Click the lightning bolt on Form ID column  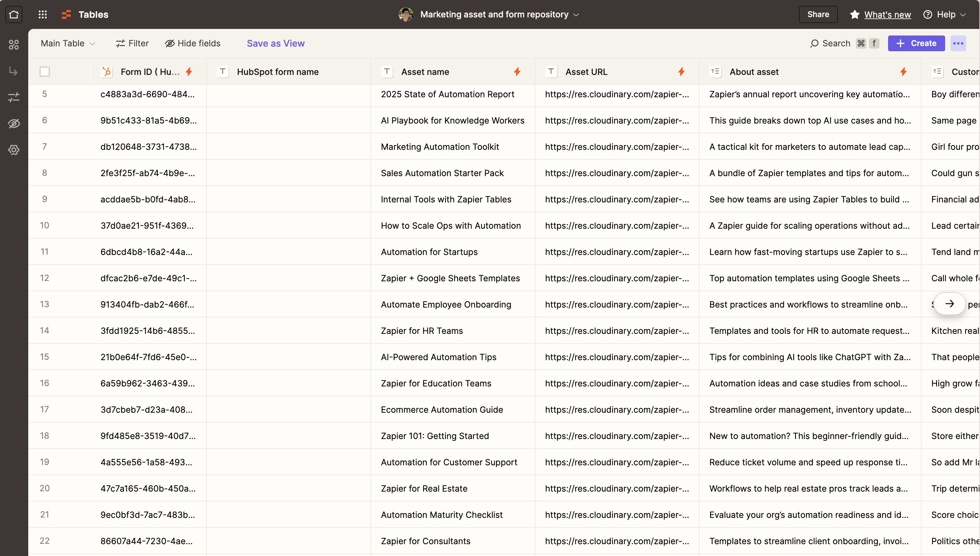pyautogui.click(x=189, y=72)
